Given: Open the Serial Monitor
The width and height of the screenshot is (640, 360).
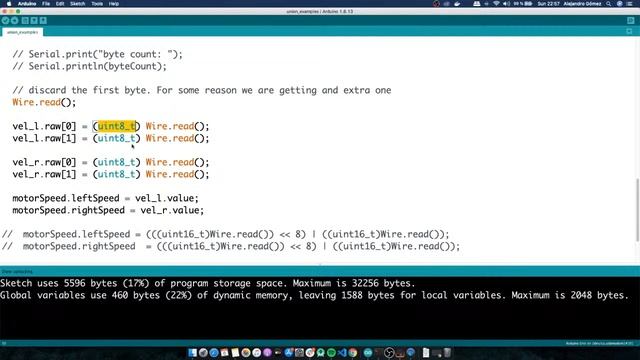Looking at the screenshot, I should (x=631, y=20).
